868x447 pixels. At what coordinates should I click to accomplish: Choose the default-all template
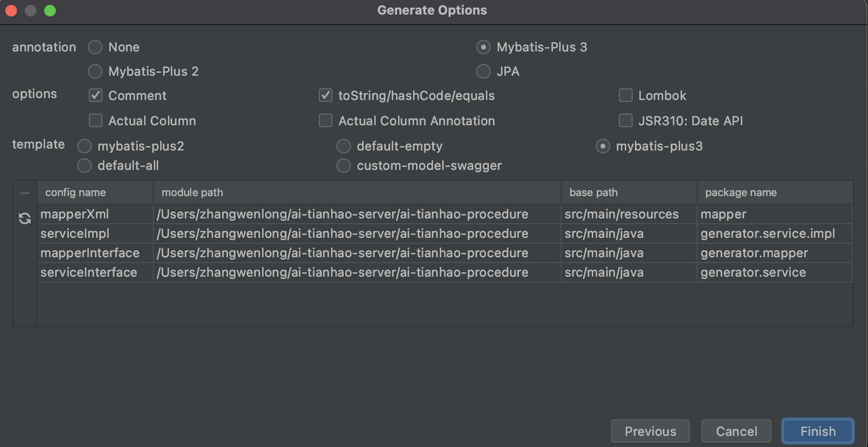tap(84, 166)
